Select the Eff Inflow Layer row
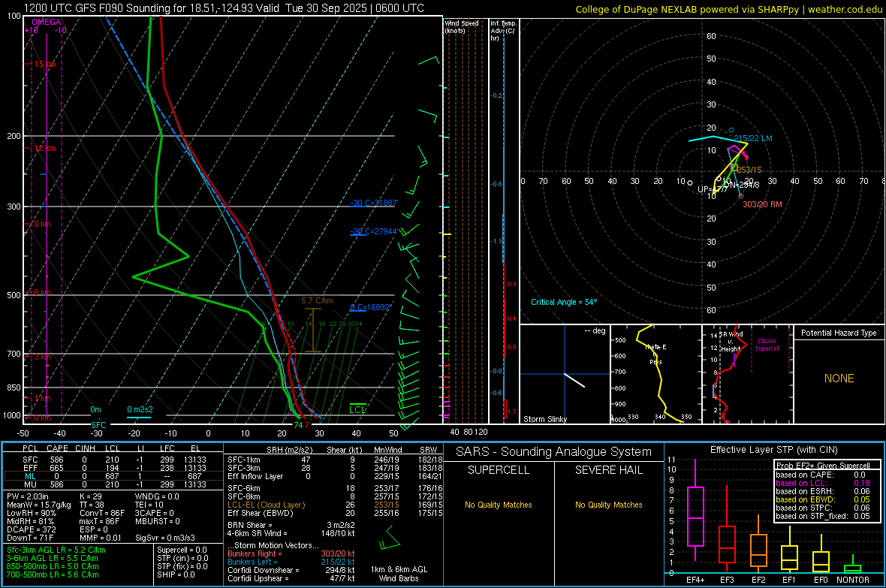This screenshot has width=886, height=588. click(x=335, y=476)
